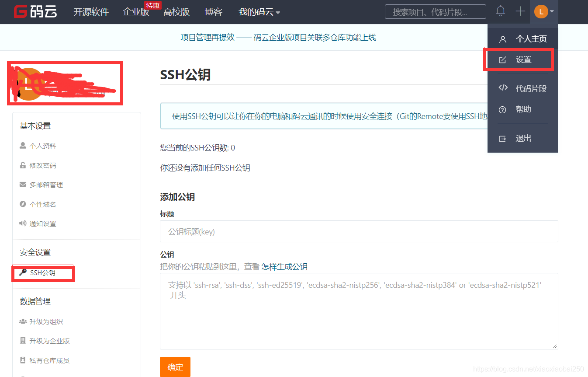Screen dimensions: 588x377
Task: Click the 数据管理 section heading
Action: (35, 301)
